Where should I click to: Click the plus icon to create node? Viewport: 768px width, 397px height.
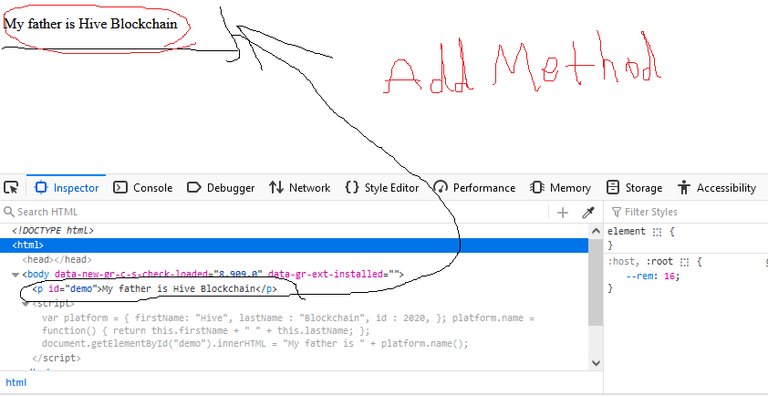[x=563, y=212]
